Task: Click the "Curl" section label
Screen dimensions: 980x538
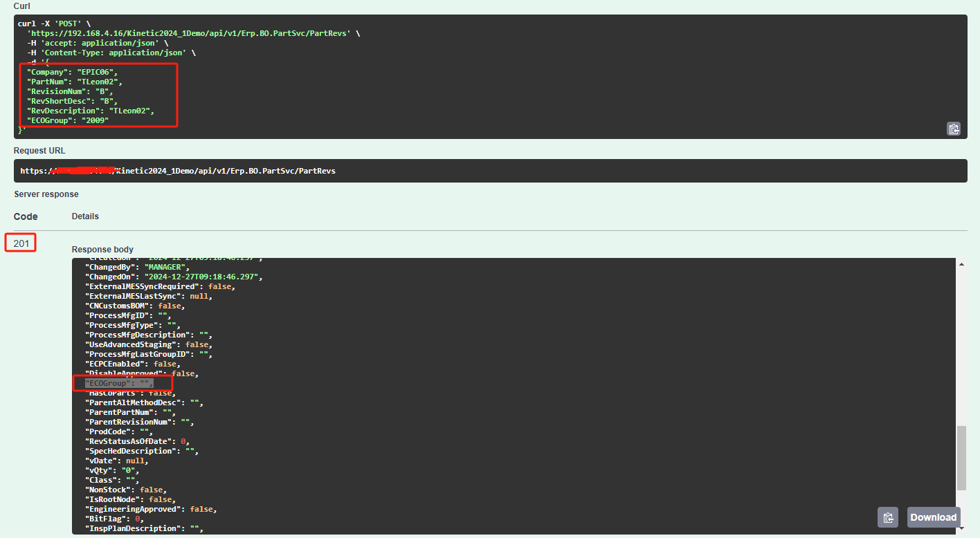Action: point(22,6)
